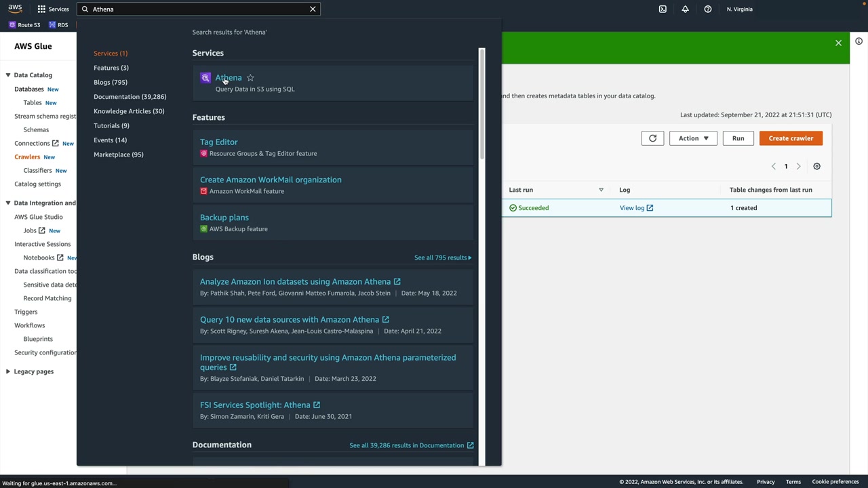
Task: Open the Backup plans feature
Action: tap(224, 218)
